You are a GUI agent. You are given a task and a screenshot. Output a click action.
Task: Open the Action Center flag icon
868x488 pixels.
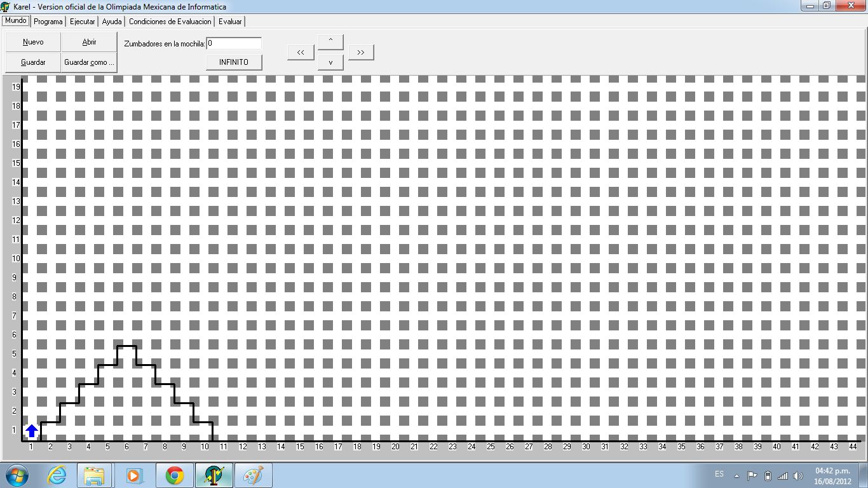point(752,475)
